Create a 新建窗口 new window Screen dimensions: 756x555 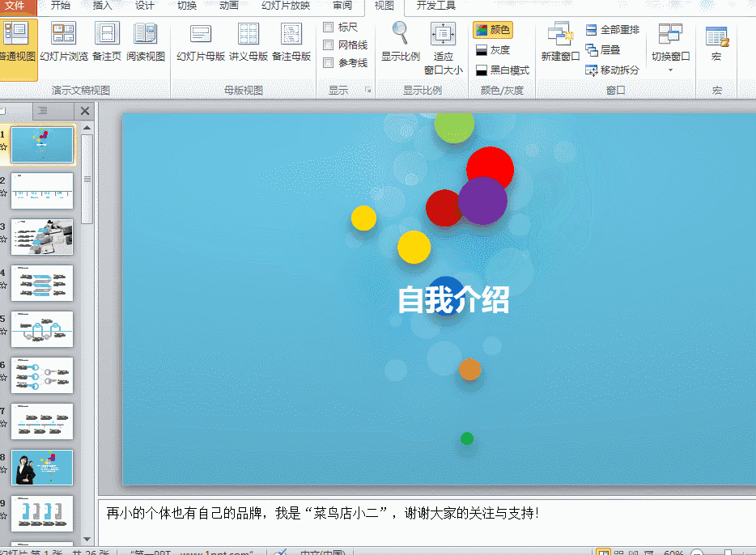click(560, 44)
